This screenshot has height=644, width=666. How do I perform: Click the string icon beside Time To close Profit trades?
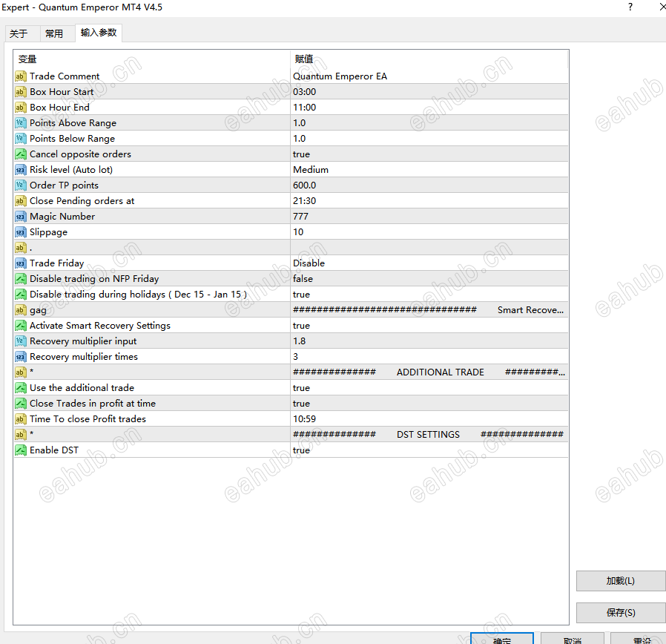[x=20, y=419]
